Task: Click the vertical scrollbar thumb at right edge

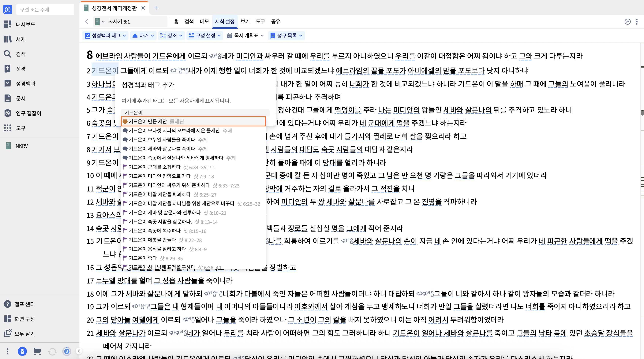Action: (642, 113)
